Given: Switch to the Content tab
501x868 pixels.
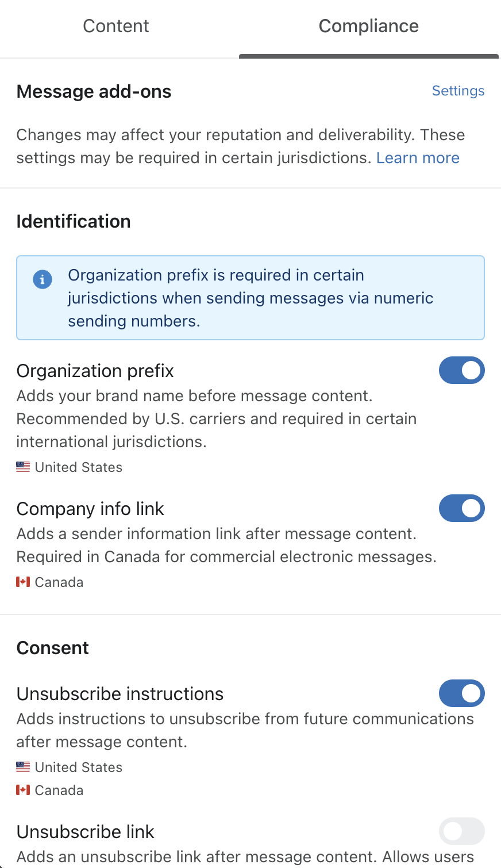Looking at the screenshot, I should point(116,26).
